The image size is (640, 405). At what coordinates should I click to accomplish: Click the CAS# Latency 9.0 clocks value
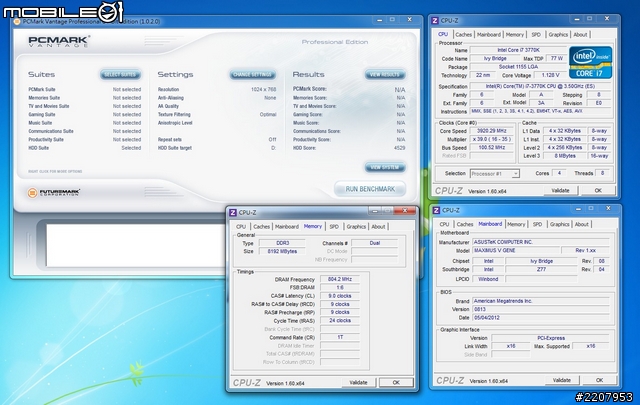point(340,296)
